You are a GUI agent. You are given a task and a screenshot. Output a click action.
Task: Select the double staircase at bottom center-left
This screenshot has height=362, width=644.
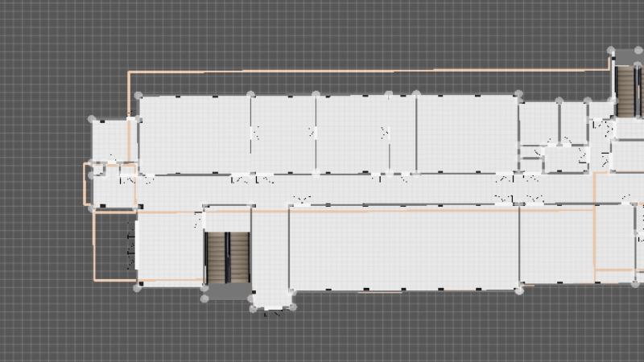coord(227,257)
